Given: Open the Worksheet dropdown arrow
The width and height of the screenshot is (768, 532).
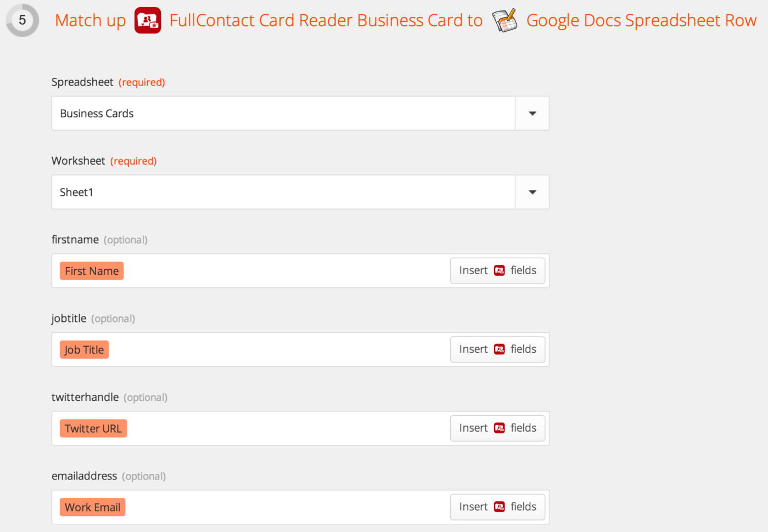Looking at the screenshot, I should pyautogui.click(x=531, y=192).
